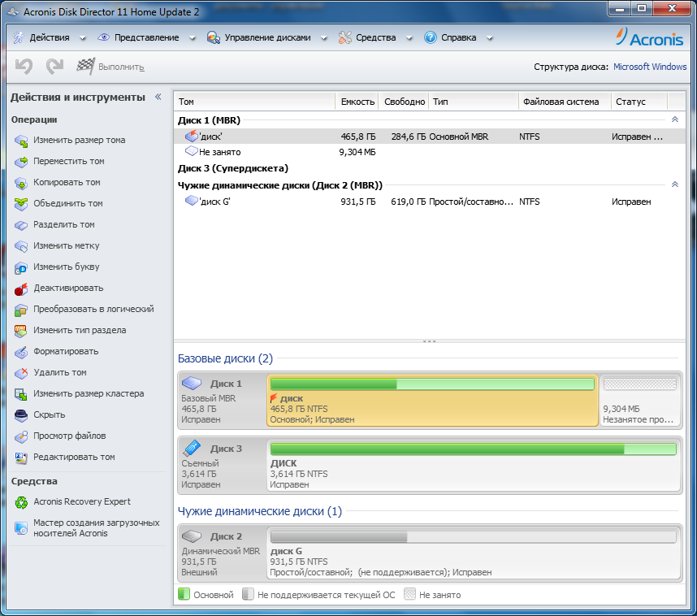
Task: Click the Merge volume icon (Объединить том)
Action: [x=21, y=204]
